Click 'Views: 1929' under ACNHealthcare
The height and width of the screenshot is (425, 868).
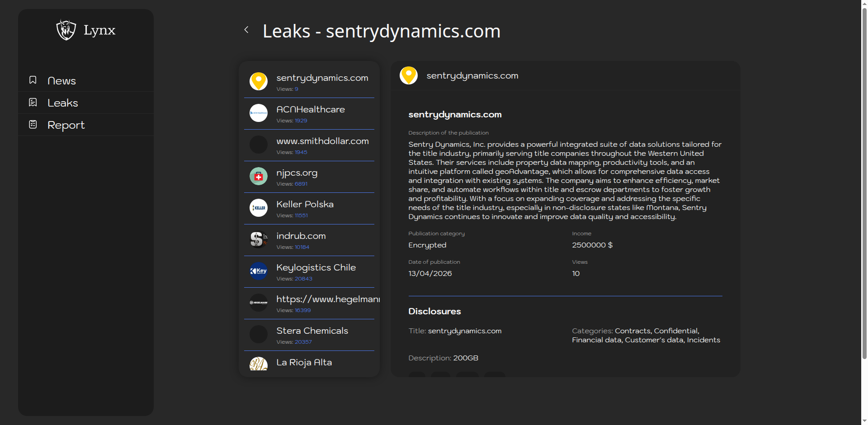coord(292,121)
